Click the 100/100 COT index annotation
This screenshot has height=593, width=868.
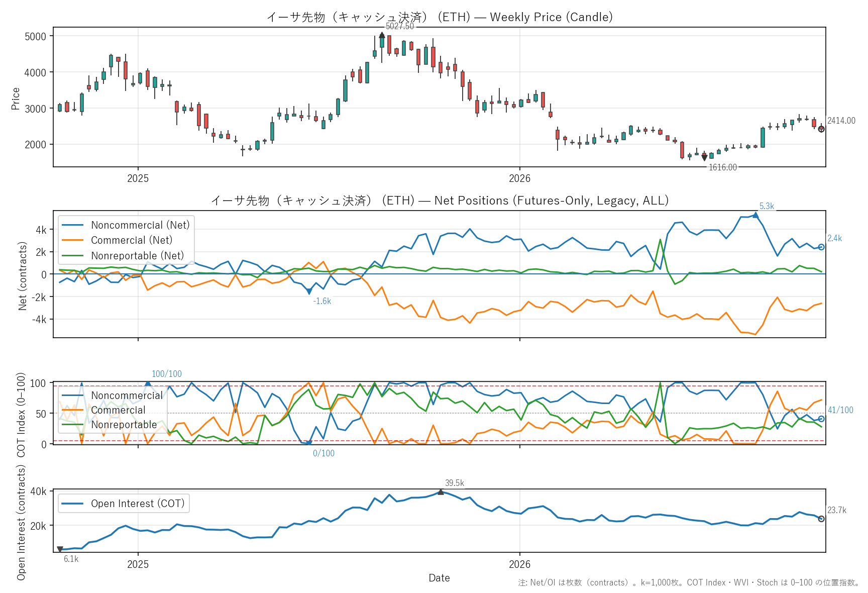(x=167, y=374)
